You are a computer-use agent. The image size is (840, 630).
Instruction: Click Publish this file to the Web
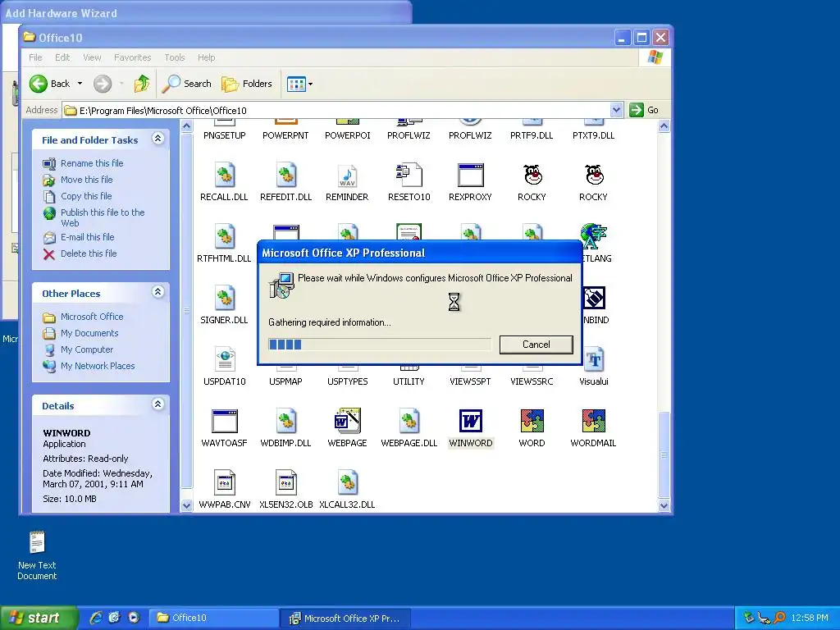tap(103, 217)
